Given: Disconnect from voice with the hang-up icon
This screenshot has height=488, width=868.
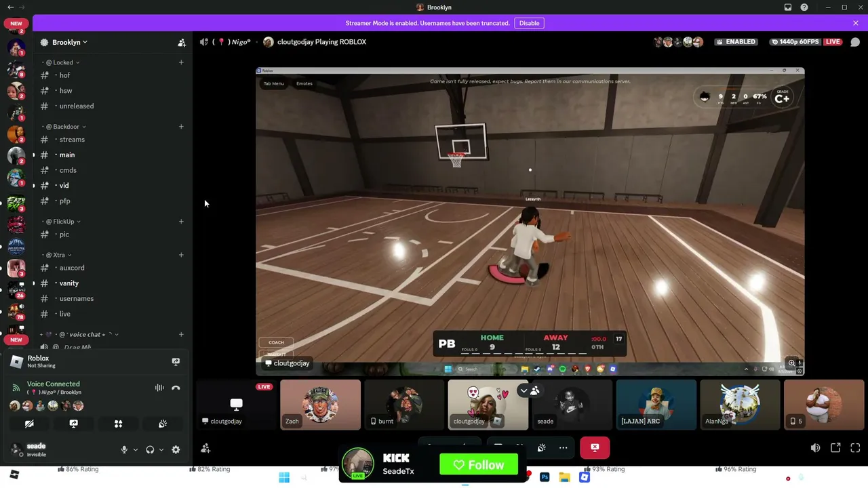Looking at the screenshot, I should (x=176, y=388).
